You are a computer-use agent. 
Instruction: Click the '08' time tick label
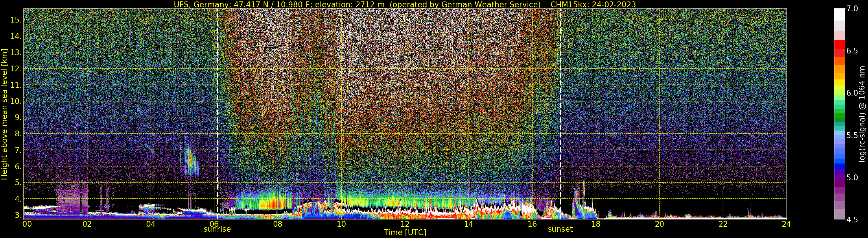click(278, 224)
